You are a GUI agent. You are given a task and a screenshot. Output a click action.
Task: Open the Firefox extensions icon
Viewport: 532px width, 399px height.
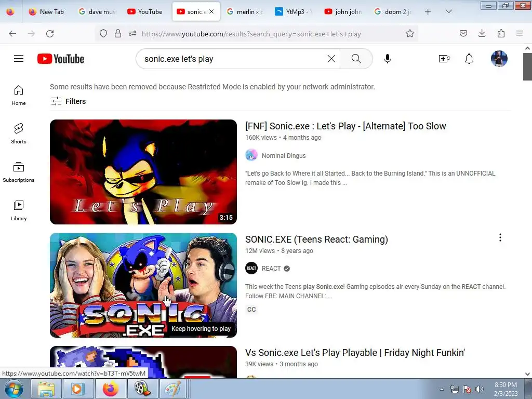[501, 33]
